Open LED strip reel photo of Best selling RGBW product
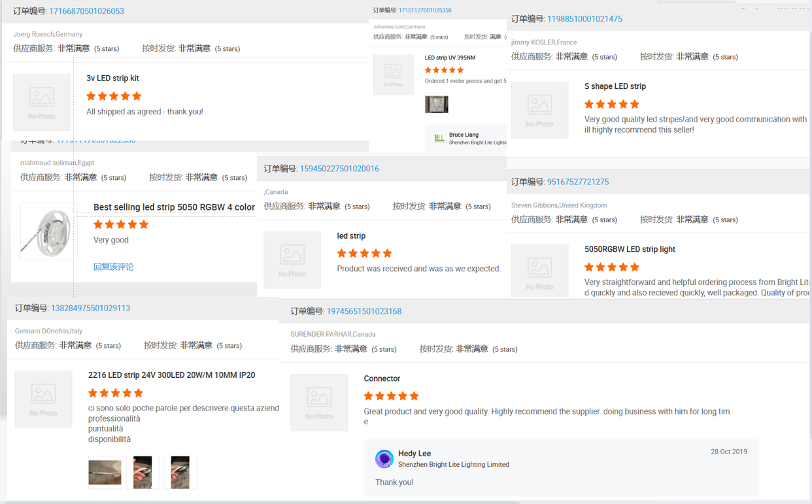 (47, 231)
